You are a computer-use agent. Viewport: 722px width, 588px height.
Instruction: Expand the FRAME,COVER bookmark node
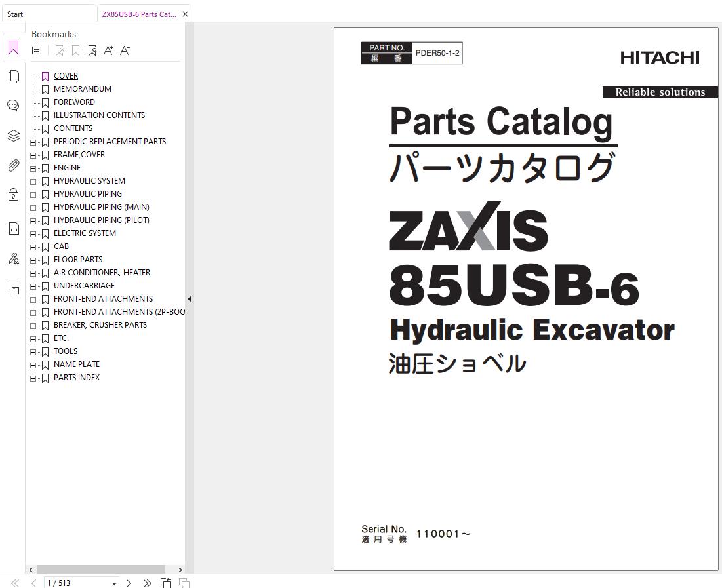click(x=33, y=155)
